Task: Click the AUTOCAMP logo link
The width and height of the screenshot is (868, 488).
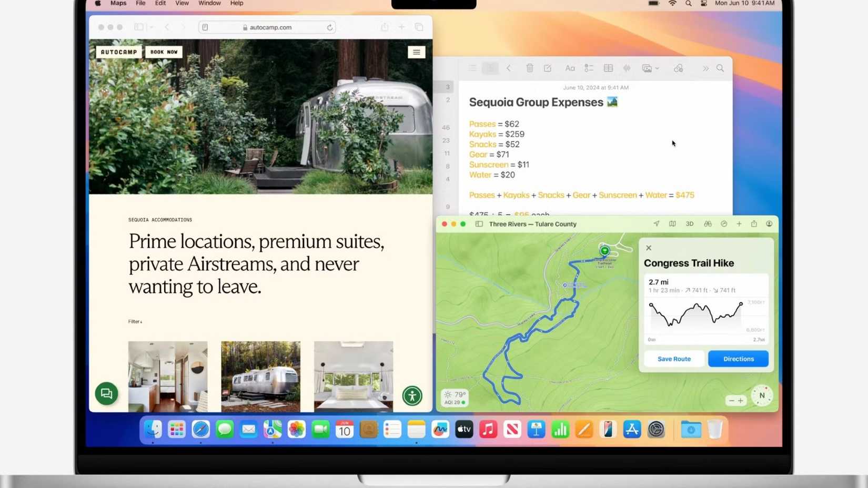Action: [x=119, y=52]
